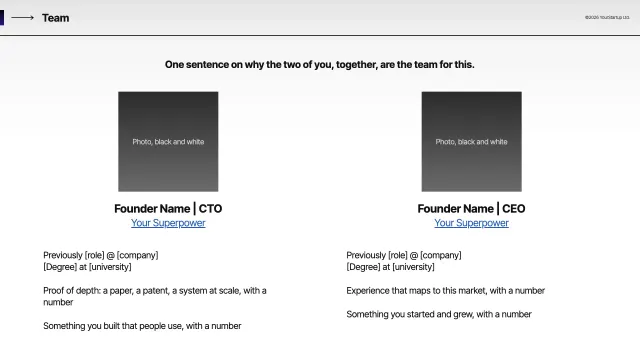Select the CTO photo placeholder
Image resolution: width=640 pixels, height=360 pixels.
click(x=168, y=142)
